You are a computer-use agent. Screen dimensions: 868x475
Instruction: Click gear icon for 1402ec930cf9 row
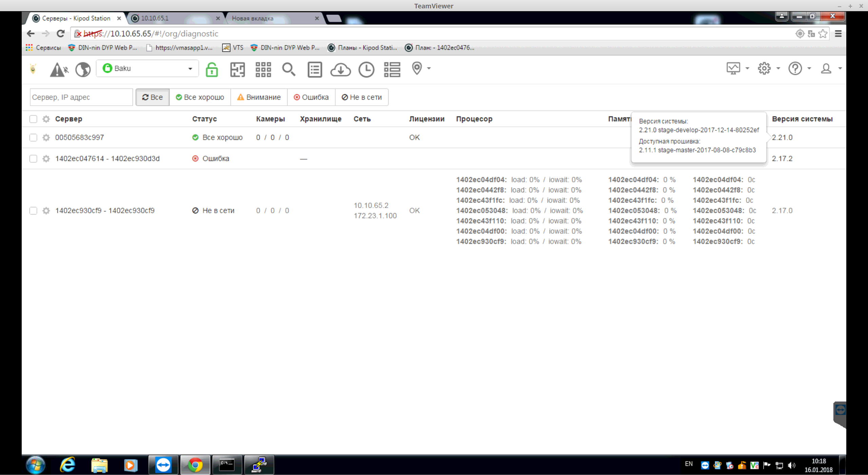(x=46, y=211)
